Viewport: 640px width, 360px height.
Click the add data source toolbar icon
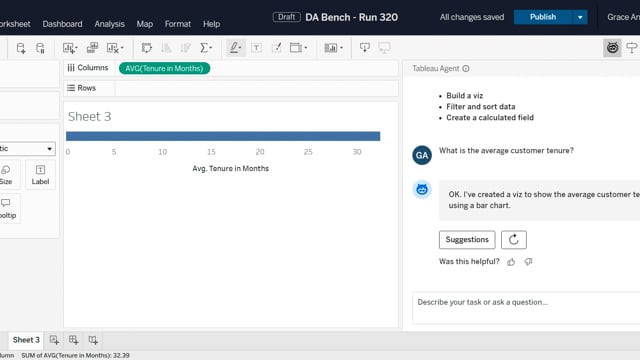click(x=21, y=48)
